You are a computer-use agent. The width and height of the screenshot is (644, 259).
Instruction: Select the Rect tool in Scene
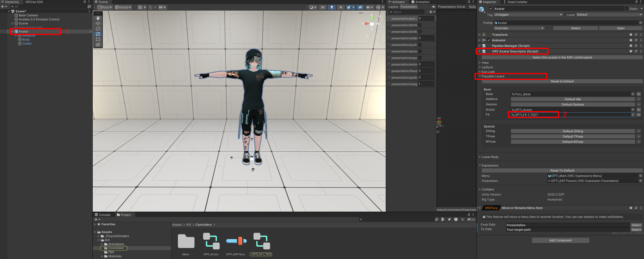click(x=98, y=39)
